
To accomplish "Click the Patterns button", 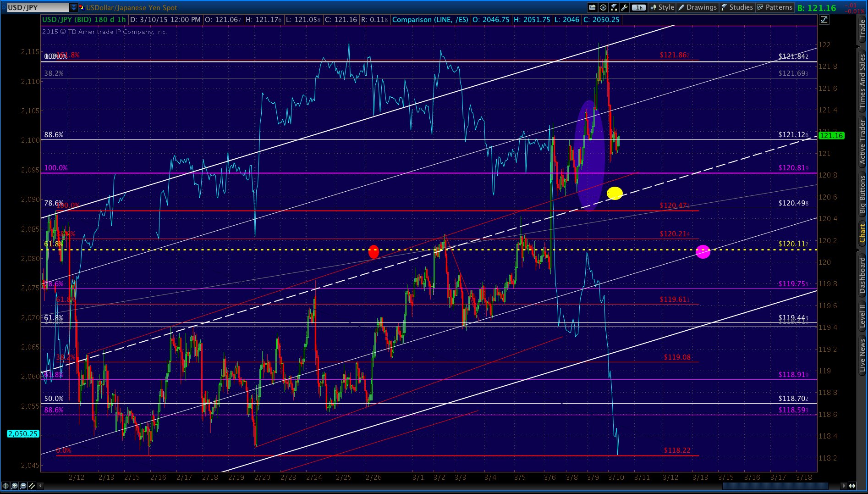I will click(x=775, y=7).
